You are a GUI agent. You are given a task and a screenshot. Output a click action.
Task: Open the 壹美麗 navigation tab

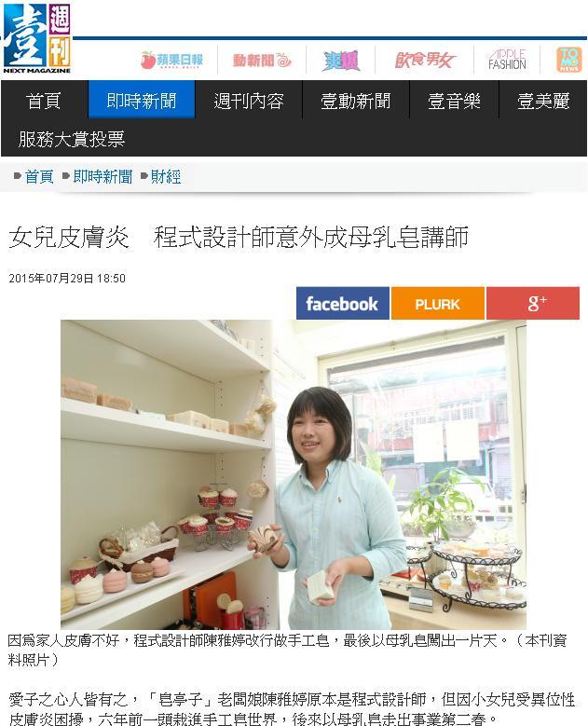coord(543,101)
